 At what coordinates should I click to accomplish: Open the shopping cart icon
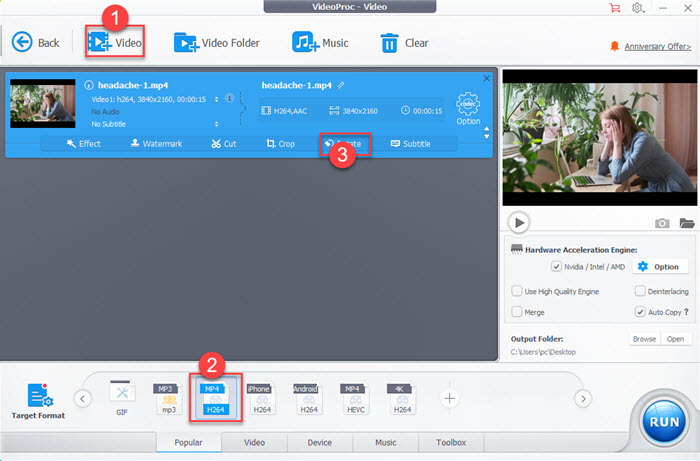tap(615, 8)
